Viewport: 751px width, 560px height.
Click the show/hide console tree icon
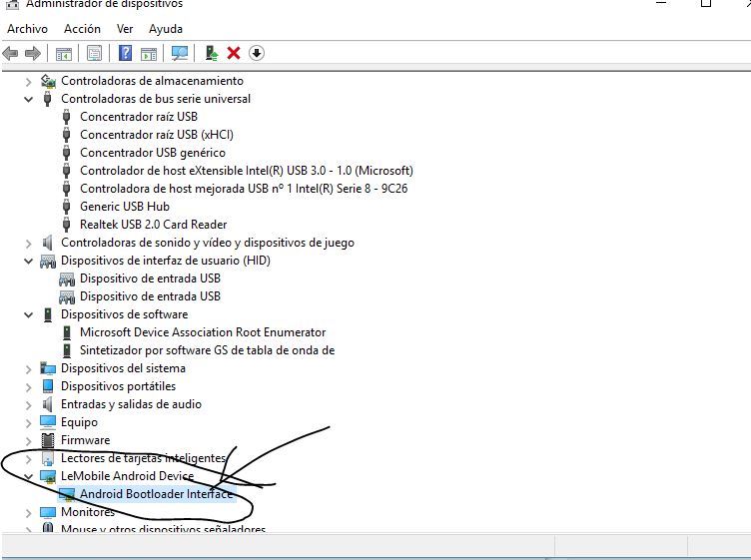tap(64, 53)
